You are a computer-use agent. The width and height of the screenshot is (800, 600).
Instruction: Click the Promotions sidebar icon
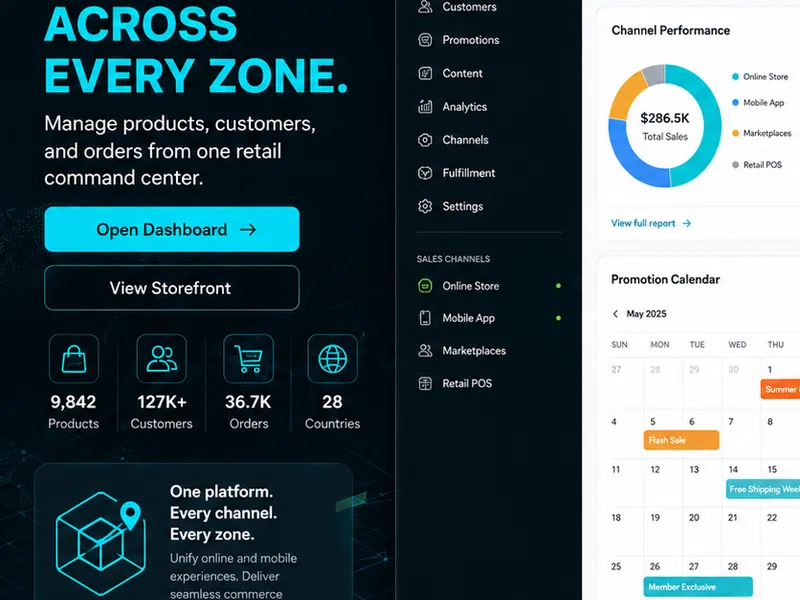coord(425,40)
